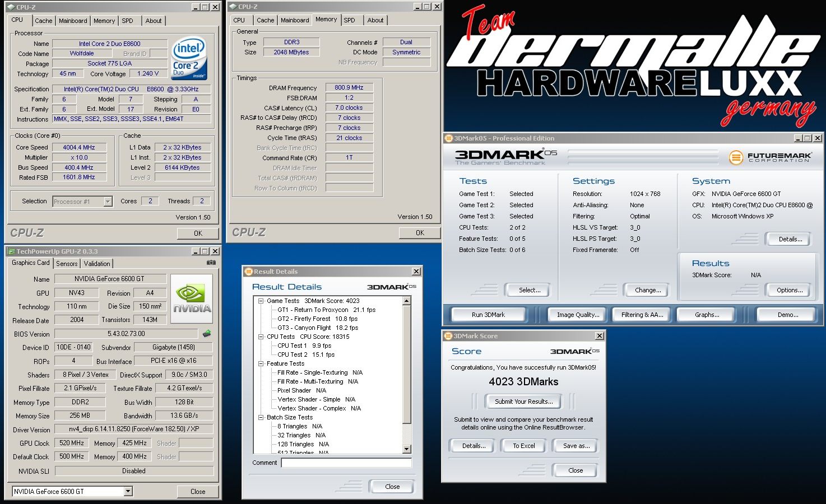Image resolution: width=826 pixels, height=504 pixels.
Task: Open Results Options button
Action: point(790,290)
